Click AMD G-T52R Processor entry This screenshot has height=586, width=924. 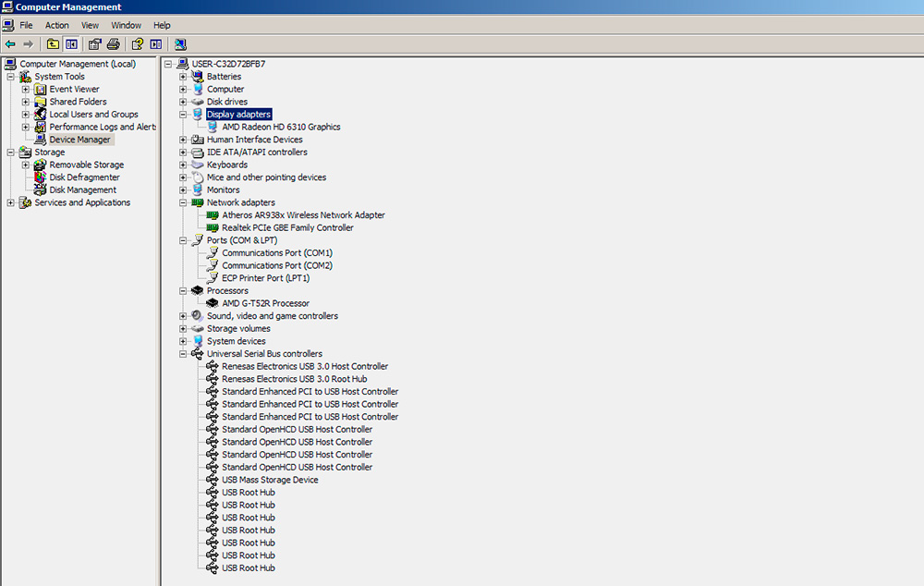click(x=265, y=303)
